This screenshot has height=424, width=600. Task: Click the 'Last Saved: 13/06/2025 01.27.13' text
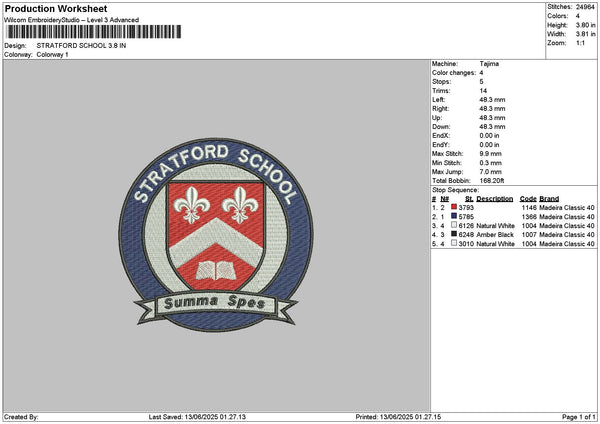point(197,417)
